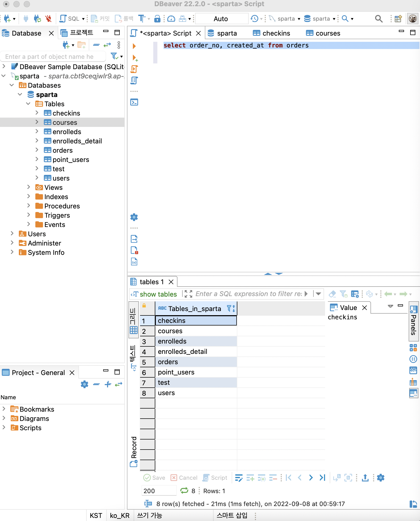Open the explain execution plan icon
Viewport: 420px width, 521px height.
tap(134, 80)
